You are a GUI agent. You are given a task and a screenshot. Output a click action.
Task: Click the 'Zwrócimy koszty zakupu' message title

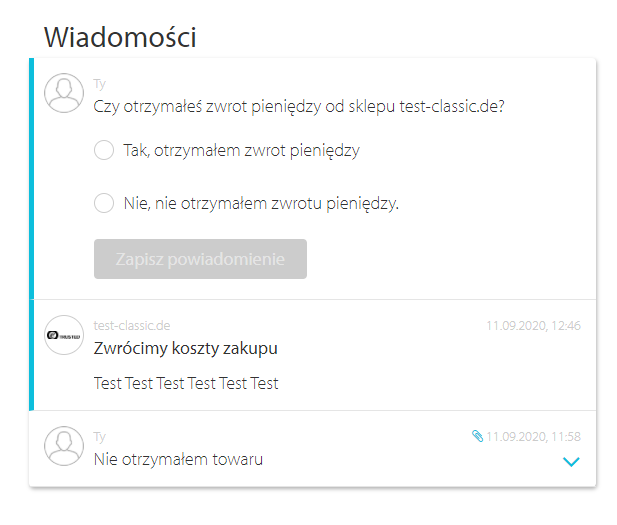tap(186, 349)
